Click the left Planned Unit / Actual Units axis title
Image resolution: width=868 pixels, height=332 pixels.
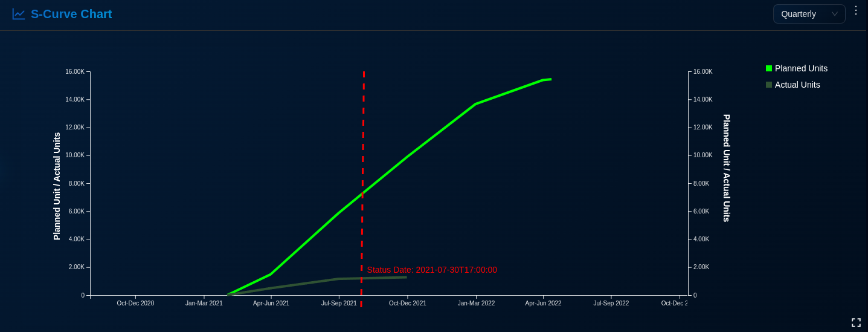(x=57, y=186)
